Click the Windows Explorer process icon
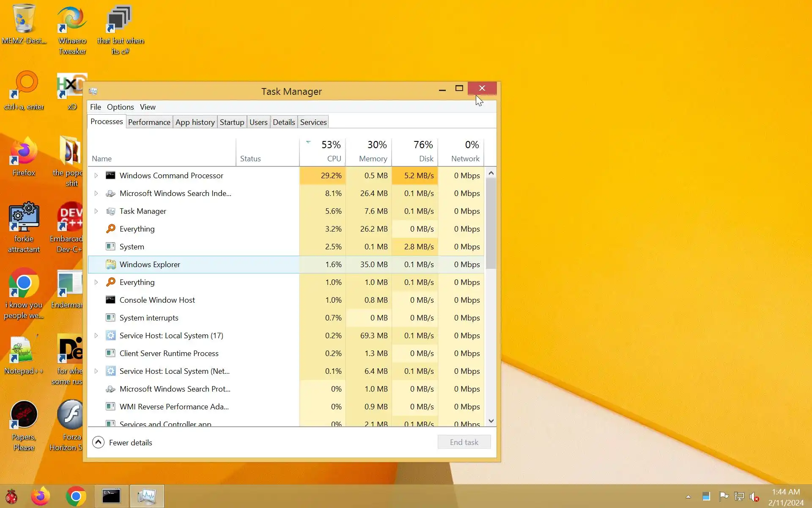Image resolution: width=812 pixels, height=508 pixels. 110,264
